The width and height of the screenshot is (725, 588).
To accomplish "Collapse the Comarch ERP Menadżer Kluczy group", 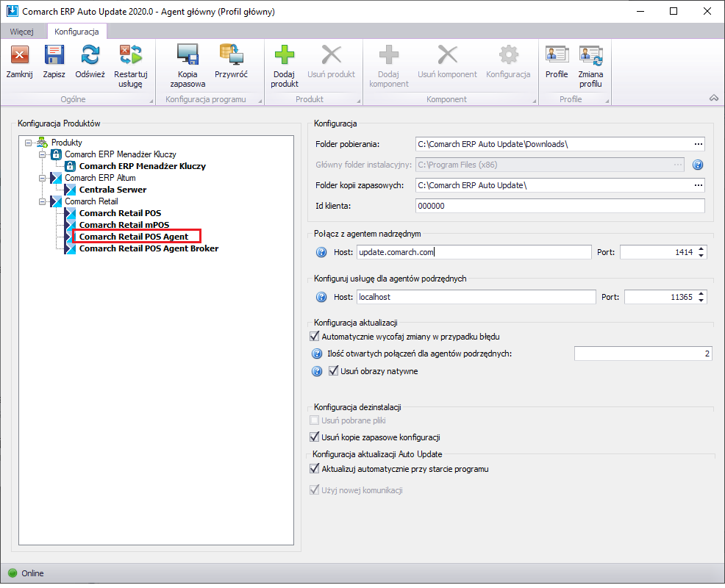I will (x=42, y=154).
